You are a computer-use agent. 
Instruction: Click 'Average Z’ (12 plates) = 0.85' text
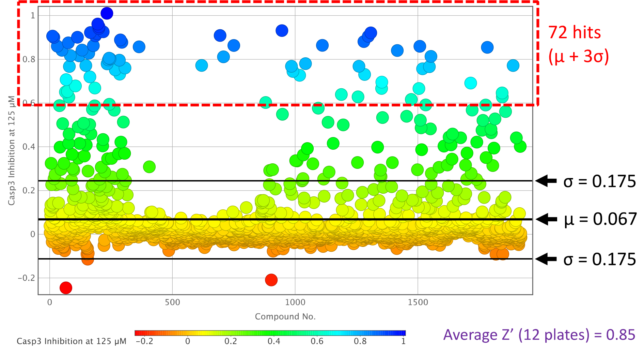click(x=539, y=335)
